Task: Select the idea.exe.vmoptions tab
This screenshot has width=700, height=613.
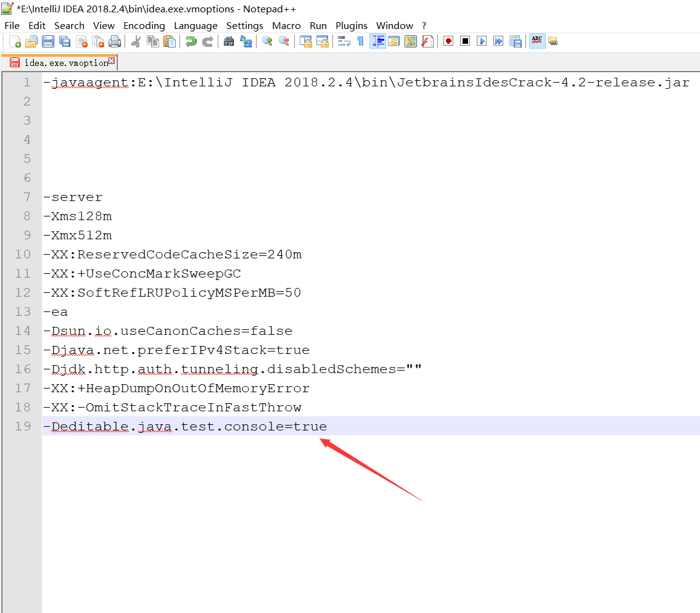Action: pos(60,63)
